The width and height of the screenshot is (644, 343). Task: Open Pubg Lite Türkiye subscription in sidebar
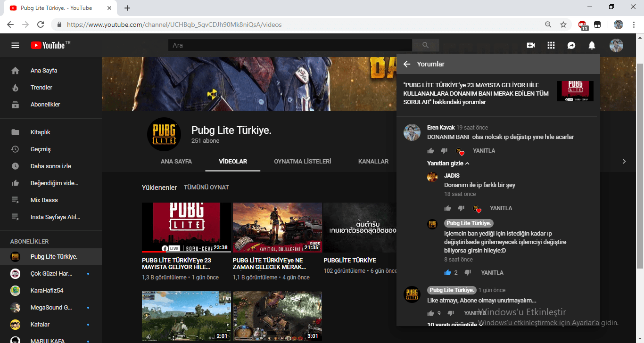pyautogui.click(x=51, y=257)
